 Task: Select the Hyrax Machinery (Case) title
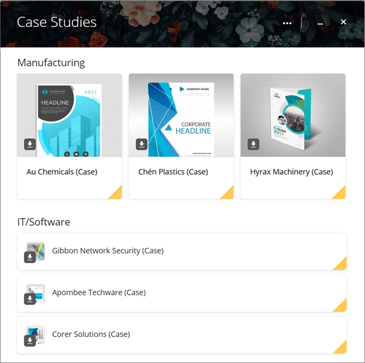pyautogui.click(x=292, y=172)
